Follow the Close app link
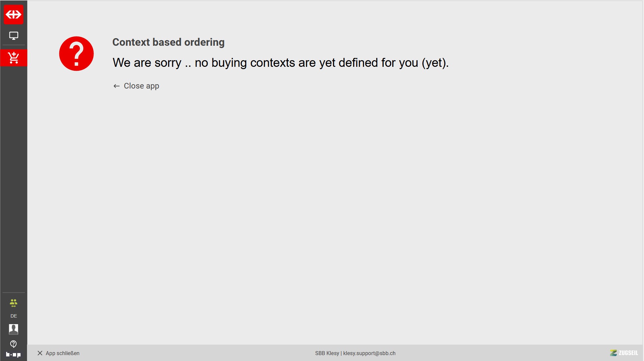The height and width of the screenshot is (361, 644). tap(141, 86)
